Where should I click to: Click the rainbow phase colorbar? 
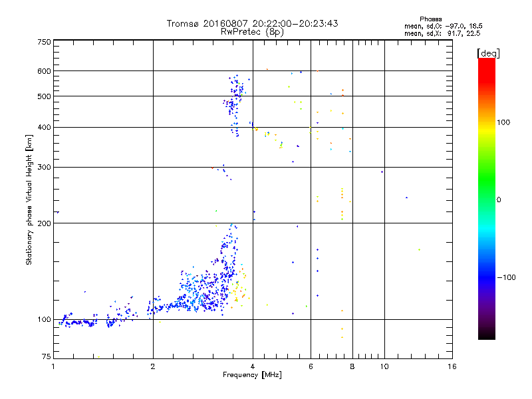(x=487, y=198)
